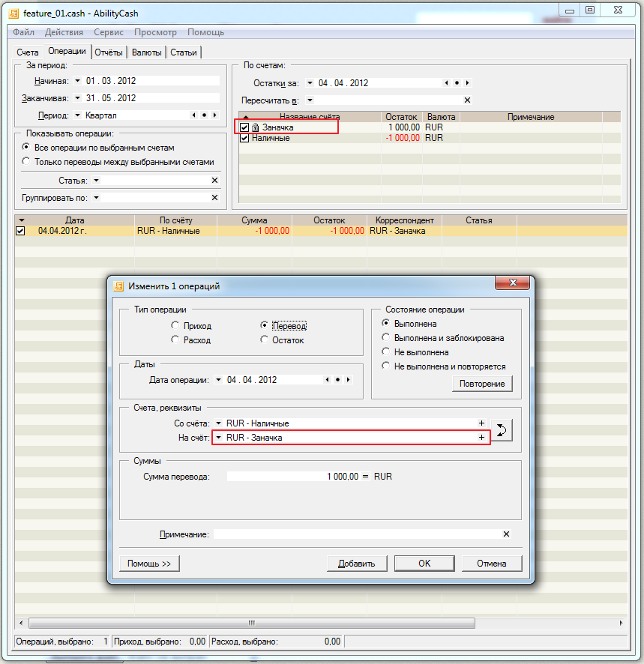Image resolution: width=644 pixels, height=664 pixels.
Task: Select the Расход operation type
Action: point(175,340)
